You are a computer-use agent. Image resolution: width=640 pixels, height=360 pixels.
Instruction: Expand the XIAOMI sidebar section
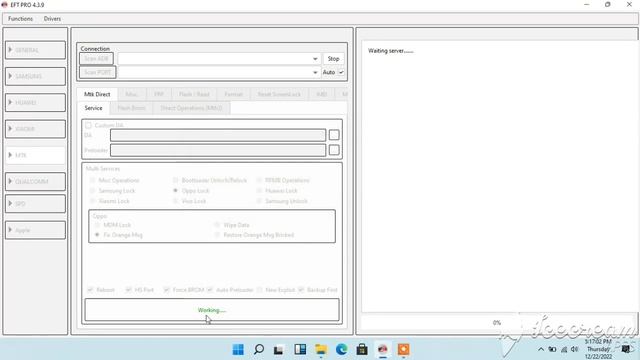[x=36, y=129]
